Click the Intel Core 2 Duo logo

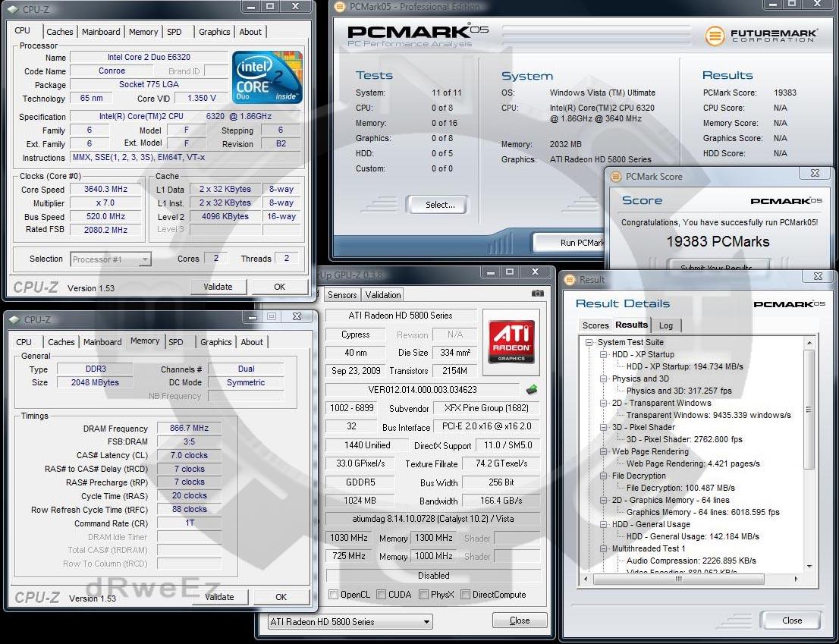267,77
